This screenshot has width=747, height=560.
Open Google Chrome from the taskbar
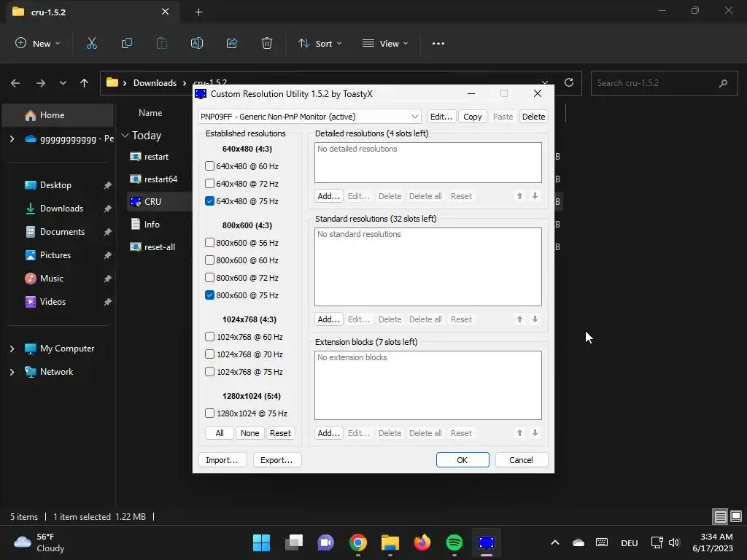tap(357, 542)
